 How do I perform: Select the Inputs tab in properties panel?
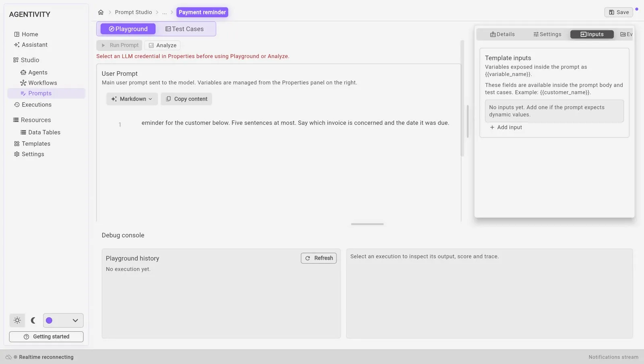point(592,34)
